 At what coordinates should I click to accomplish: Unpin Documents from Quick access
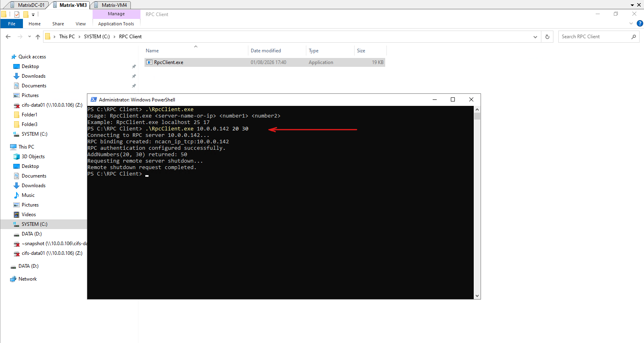click(134, 86)
